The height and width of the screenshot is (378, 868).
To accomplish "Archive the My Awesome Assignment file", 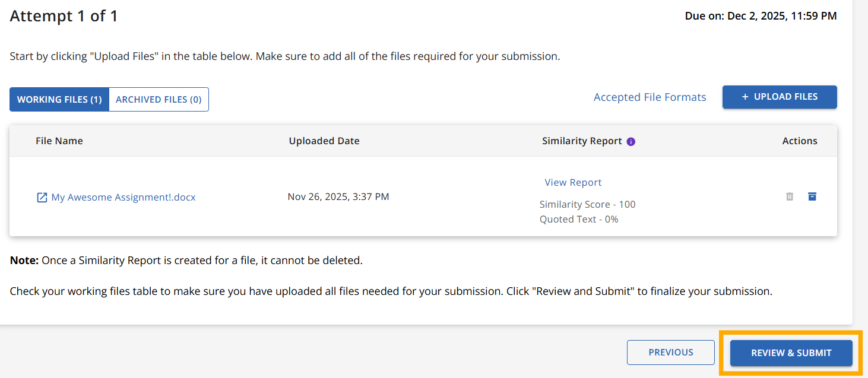I will [x=812, y=196].
